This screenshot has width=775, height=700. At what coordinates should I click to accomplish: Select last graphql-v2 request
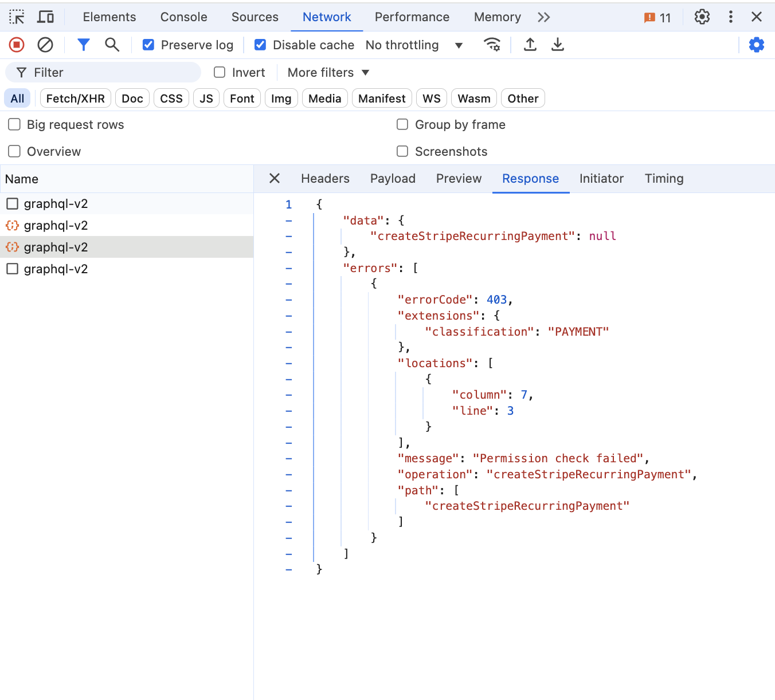[127, 269]
